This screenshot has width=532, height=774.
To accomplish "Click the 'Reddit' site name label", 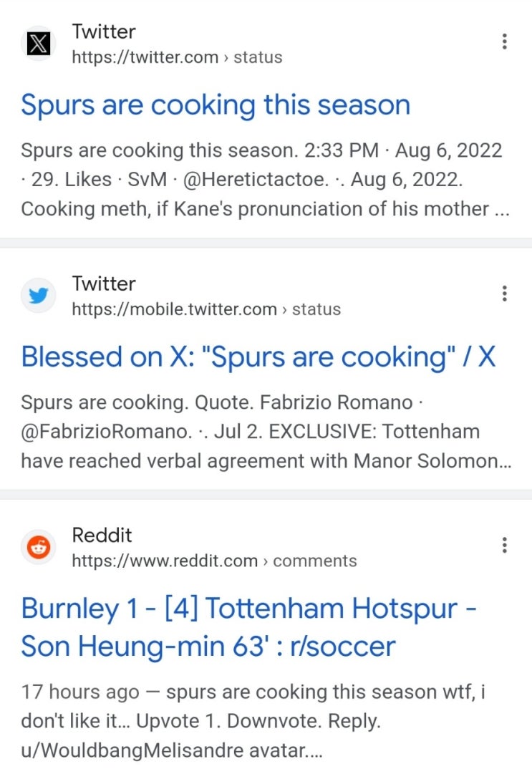I will click(102, 535).
